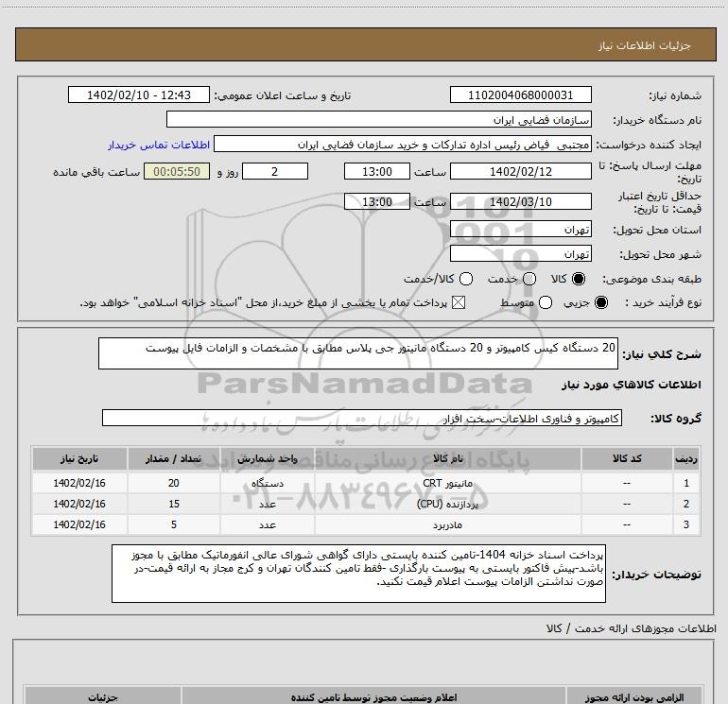Choose متوسط purchase process type

(x=546, y=302)
